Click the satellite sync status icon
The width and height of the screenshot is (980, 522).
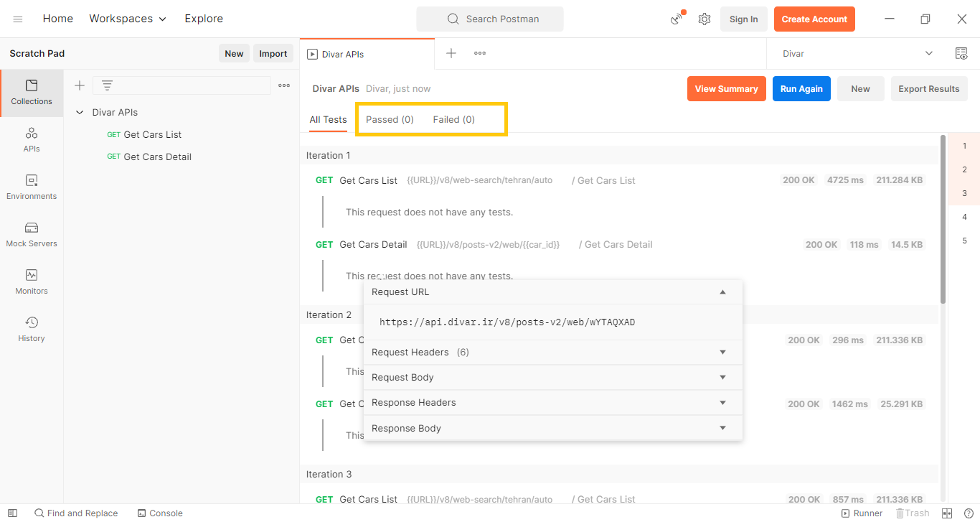coord(677,19)
